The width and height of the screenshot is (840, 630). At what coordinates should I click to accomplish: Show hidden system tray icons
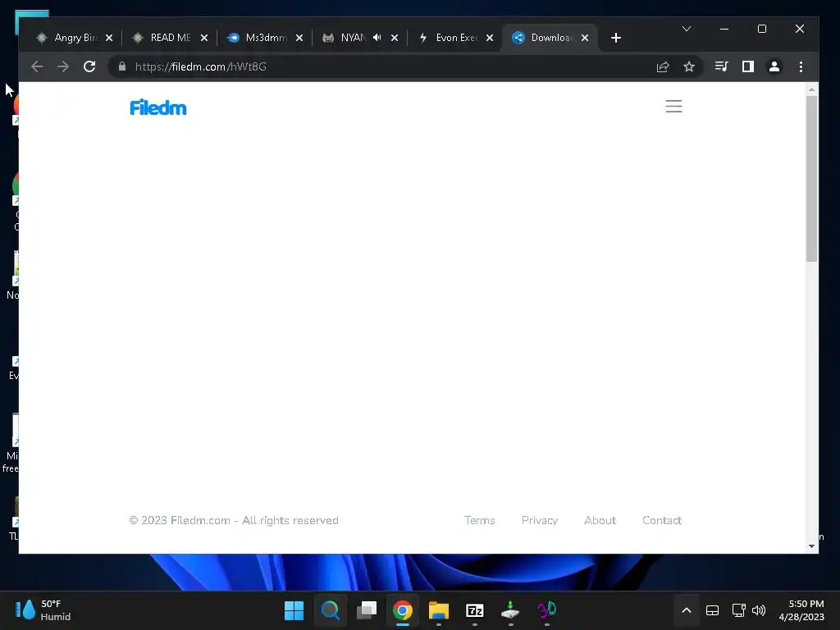(687, 610)
